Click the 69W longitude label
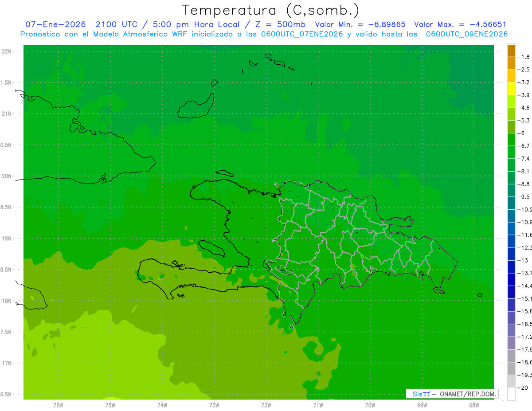 (x=422, y=405)
